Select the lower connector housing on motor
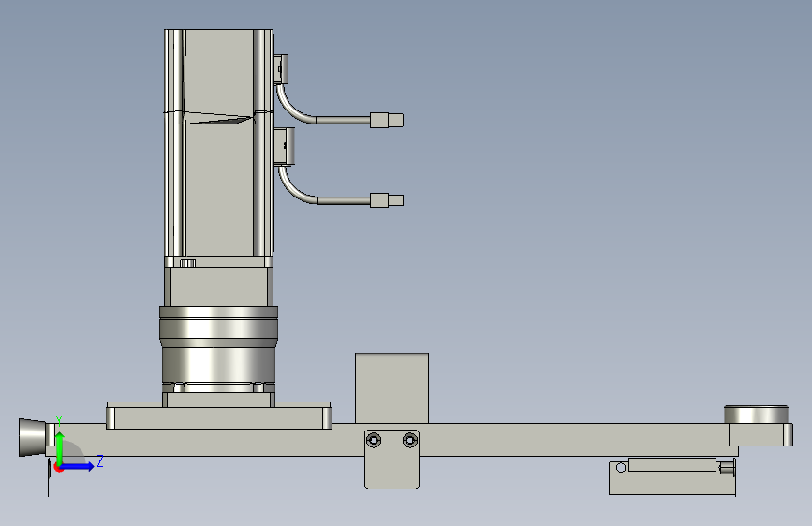 pos(285,147)
